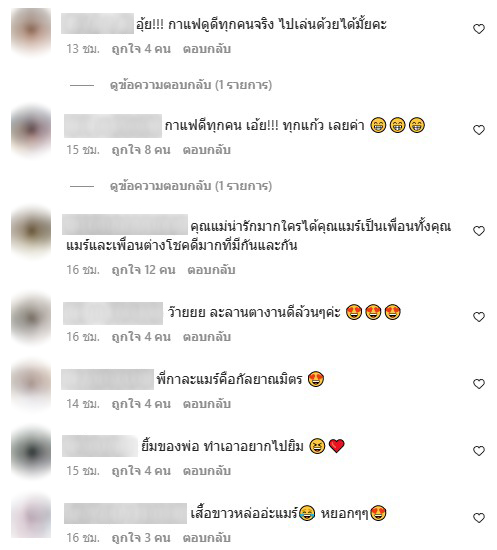Open the profile picture of the first commenter
The height and width of the screenshot is (550, 497).
[31, 31]
